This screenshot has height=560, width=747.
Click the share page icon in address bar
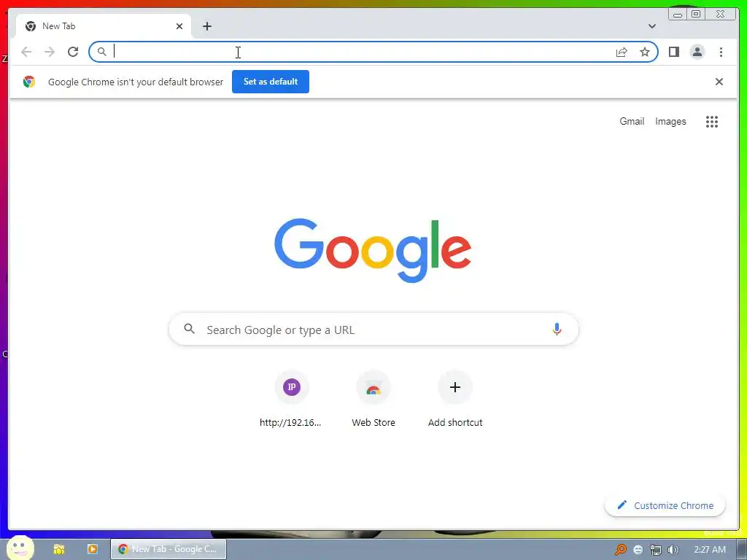pos(622,52)
